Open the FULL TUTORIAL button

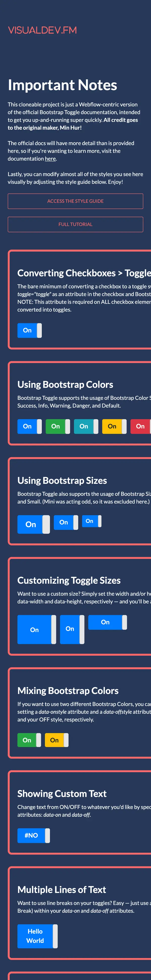75,224
